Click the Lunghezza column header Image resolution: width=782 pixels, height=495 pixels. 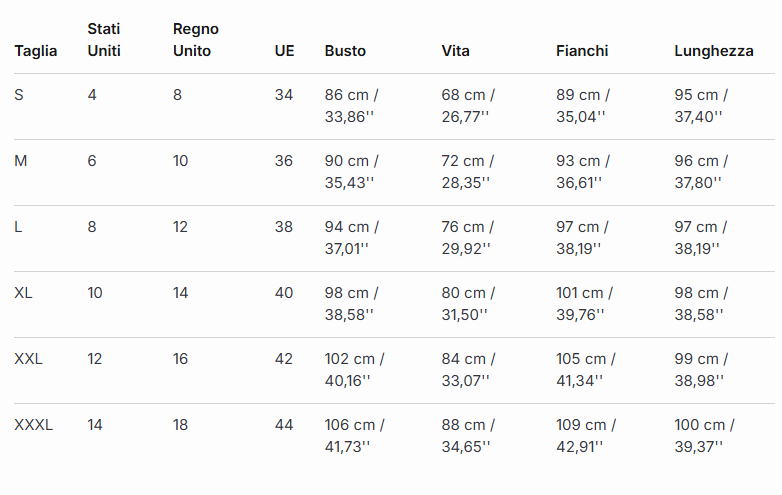pyautogui.click(x=714, y=51)
